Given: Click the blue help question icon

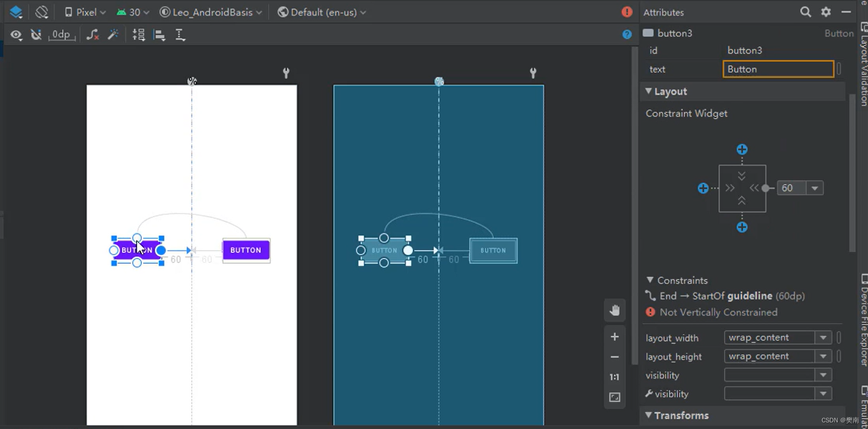Looking at the screenshot, I should (x=627, y=35).
